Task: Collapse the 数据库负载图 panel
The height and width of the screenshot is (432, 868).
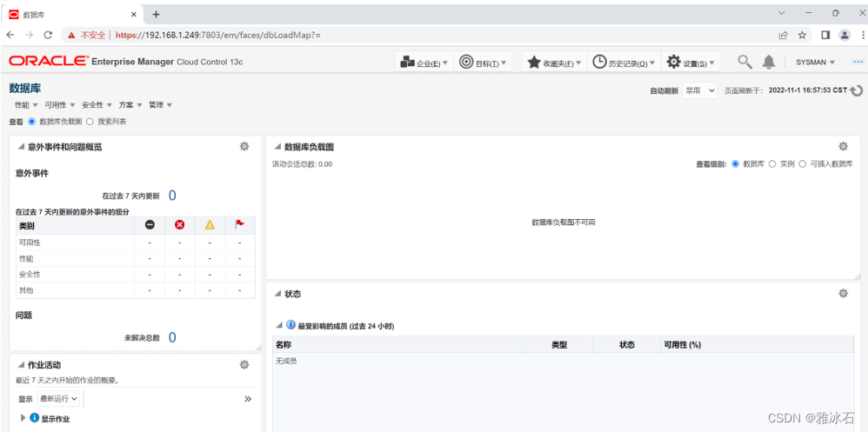Action: tap(278, 147)
